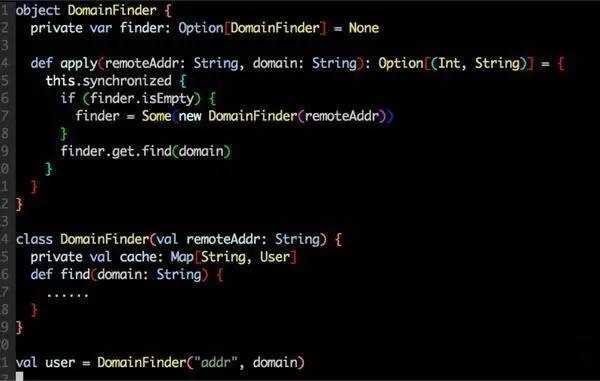The image size is (600, 381).
Task: Click 'Map' type in cache declaration
Action: tap(182, 257)
